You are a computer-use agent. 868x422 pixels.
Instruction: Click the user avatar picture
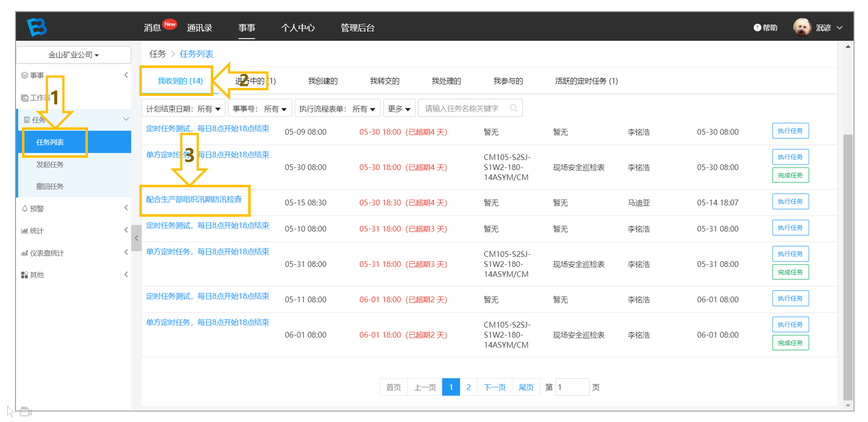click(x=802, y=27)
